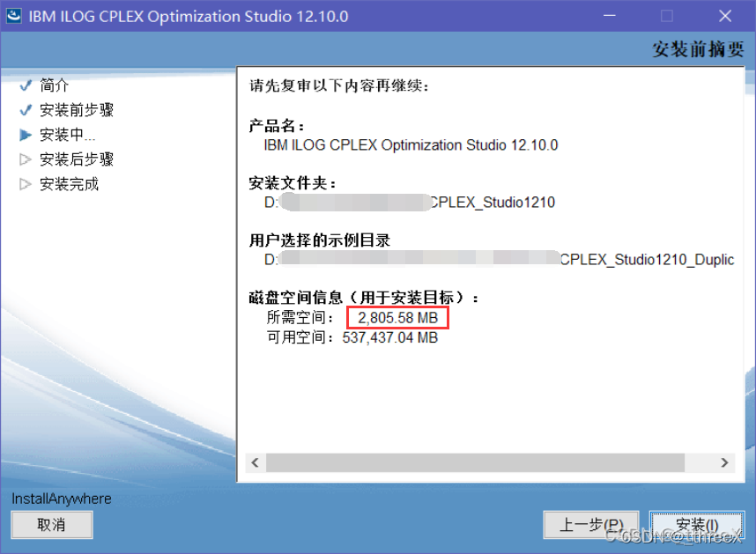Image resolution: width=756 pixels, height=554 pixels.
Task: Click the horizontal scrollbar thumb
Action: [x=475, y=463]
